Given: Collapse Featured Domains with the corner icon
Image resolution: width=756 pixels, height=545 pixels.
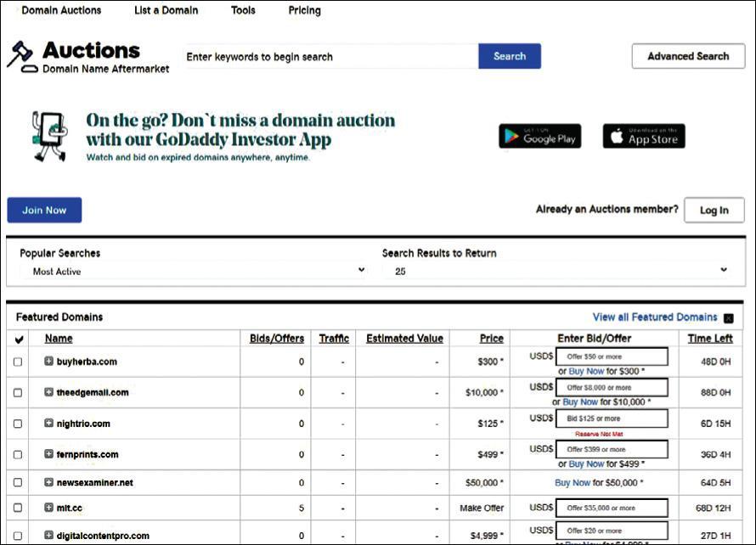Looking at the screenshot, I should pyautogui.click(x=728, y=318).
